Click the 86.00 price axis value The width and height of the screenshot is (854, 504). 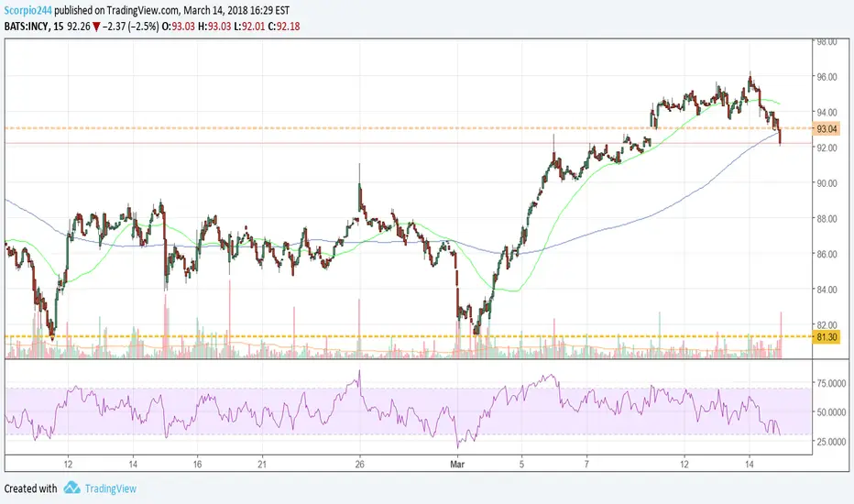point(827,254)
